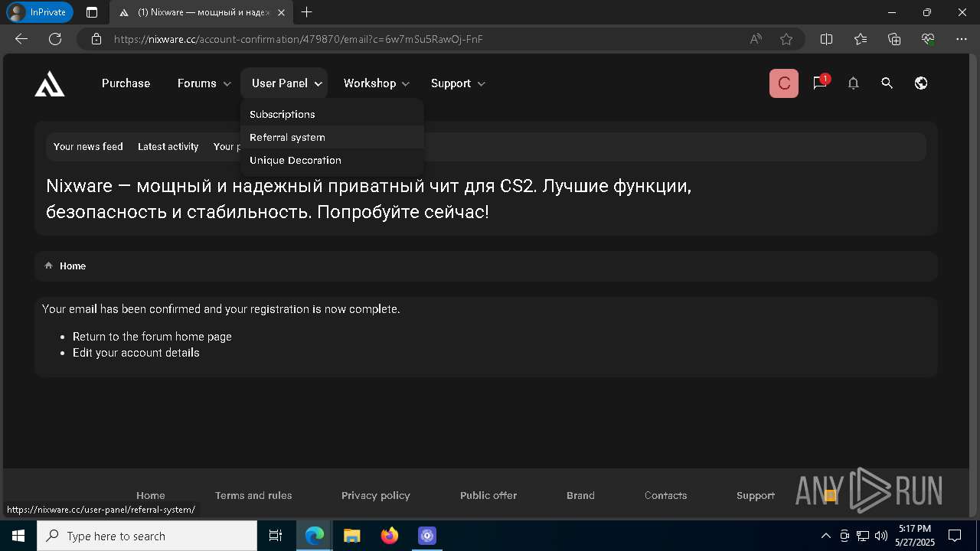The width and height of the screenshot is (980, 551).
Task: Click the Nixware logo icon
Action: pyautogui.click(x=50, y=83)
